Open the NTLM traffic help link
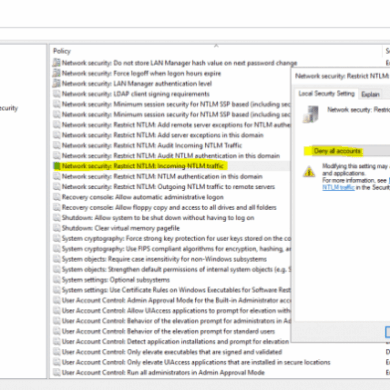 [338, 188]
